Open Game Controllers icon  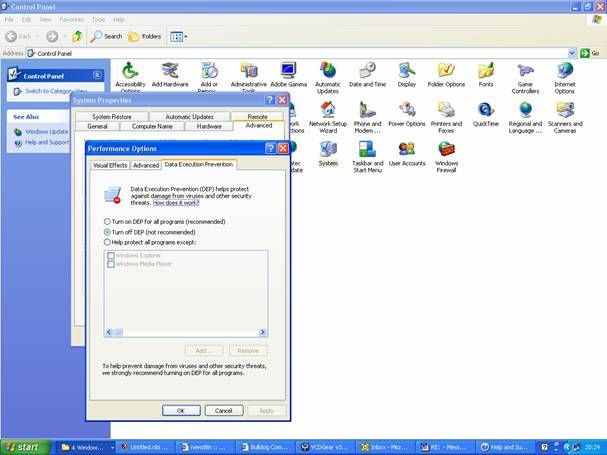click(525, 79)
